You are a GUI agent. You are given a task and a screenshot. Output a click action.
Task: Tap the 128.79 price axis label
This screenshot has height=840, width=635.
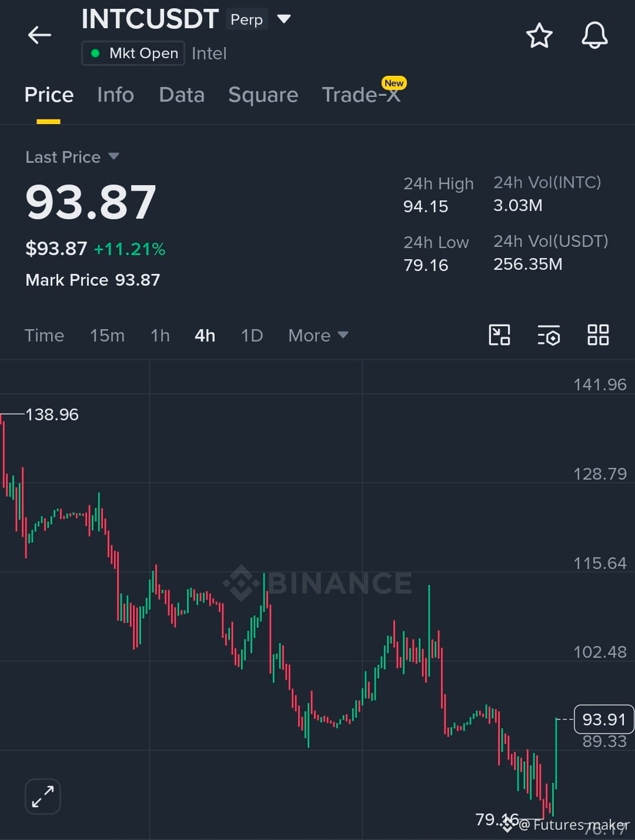pos(600,474)
